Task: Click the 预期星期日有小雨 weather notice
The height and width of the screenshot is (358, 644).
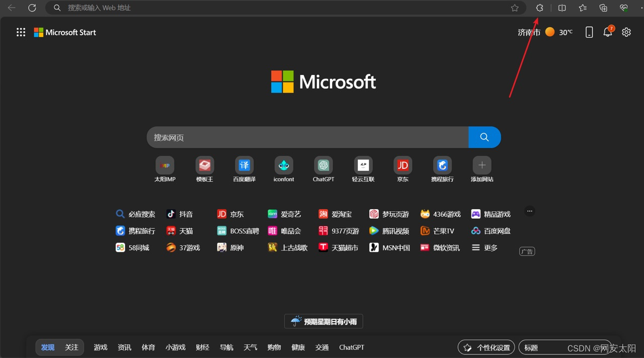Action: (324, 321)
